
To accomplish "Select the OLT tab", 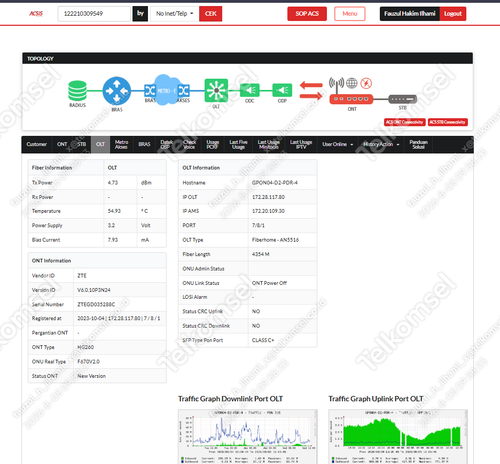I will coord(100,144).
